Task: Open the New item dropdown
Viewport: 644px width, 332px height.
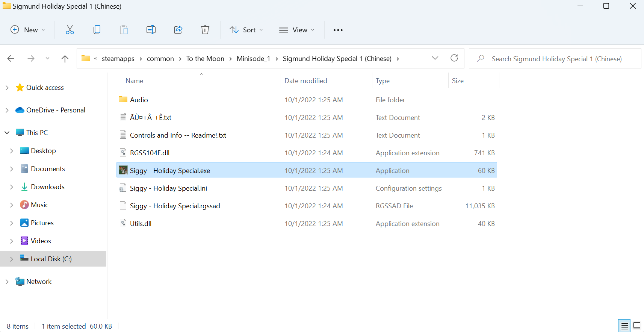Action: (28, 30)
